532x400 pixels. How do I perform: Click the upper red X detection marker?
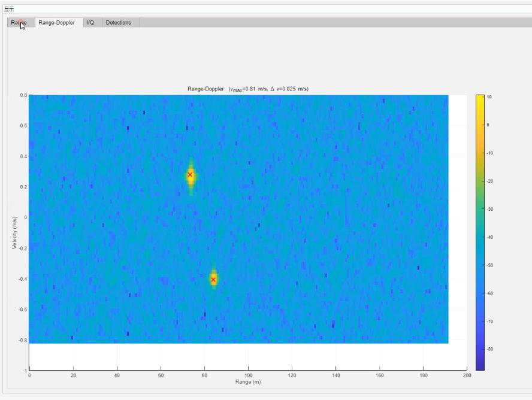click(191, 175)
